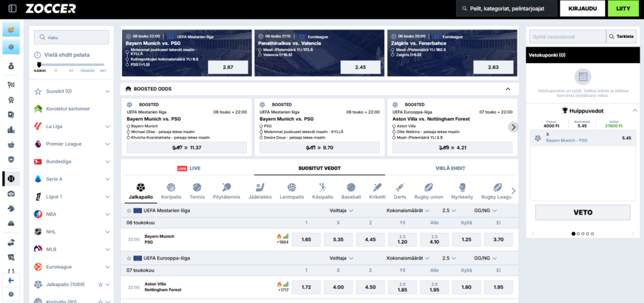Screen dimensions: 644x303
Task: Set the Vielä ehdit pelata slider to TÄNÄÄN
Action: coord(87,71)
